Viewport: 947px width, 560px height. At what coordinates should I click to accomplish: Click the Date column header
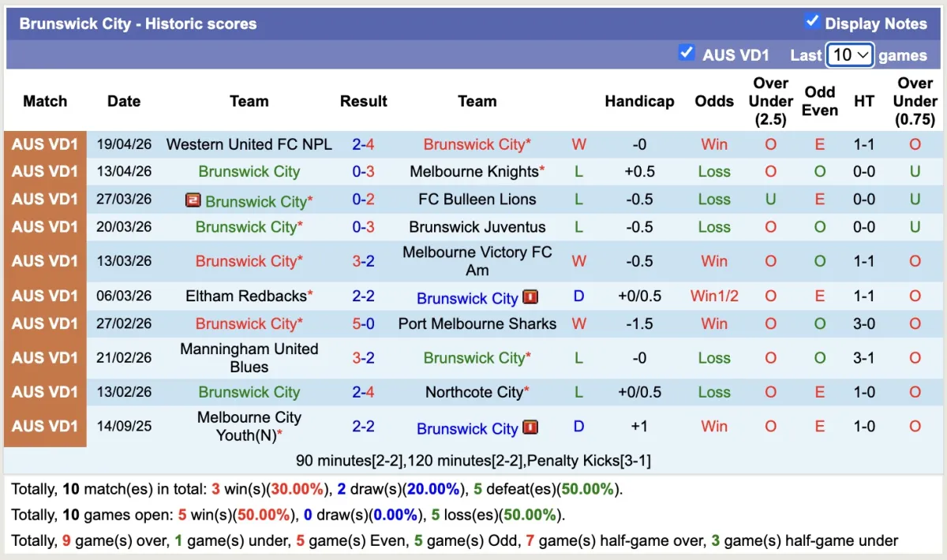click(124, 101)
